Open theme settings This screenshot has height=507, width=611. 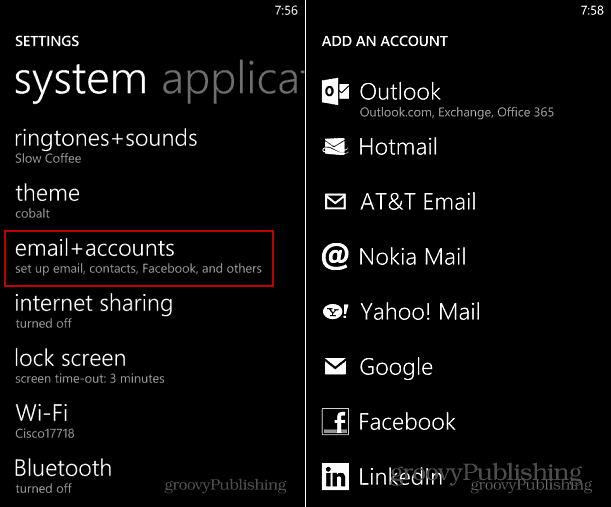click(x=48, y=201)
